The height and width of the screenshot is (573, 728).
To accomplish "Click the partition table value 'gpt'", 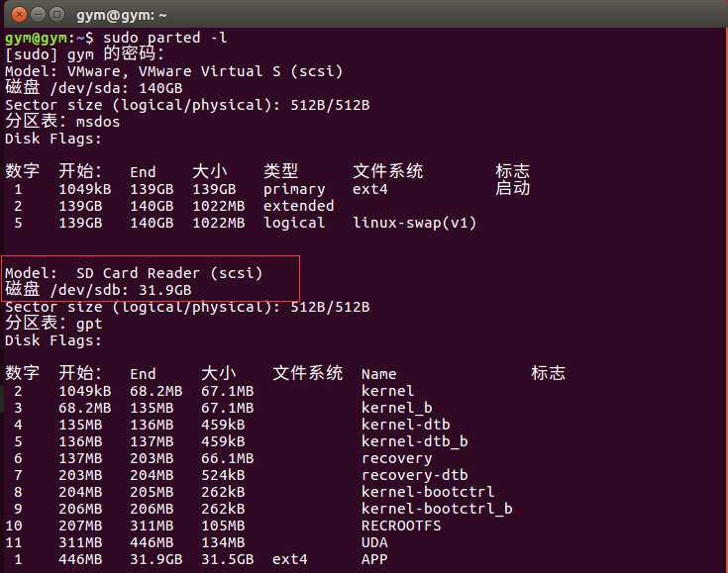I will 89,324.
